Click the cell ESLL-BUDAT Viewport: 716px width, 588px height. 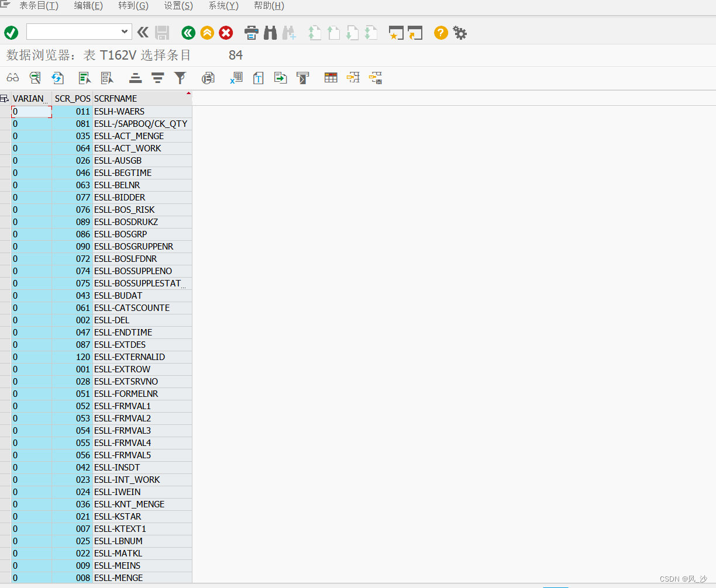click(x=142, y=295)
